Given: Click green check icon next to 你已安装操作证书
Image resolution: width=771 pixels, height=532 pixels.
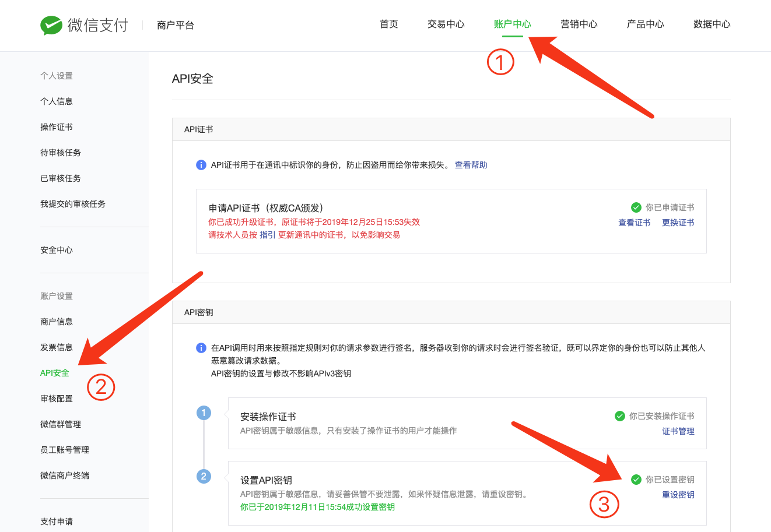Looking at the screenshot, I should (x=620, y=416).
